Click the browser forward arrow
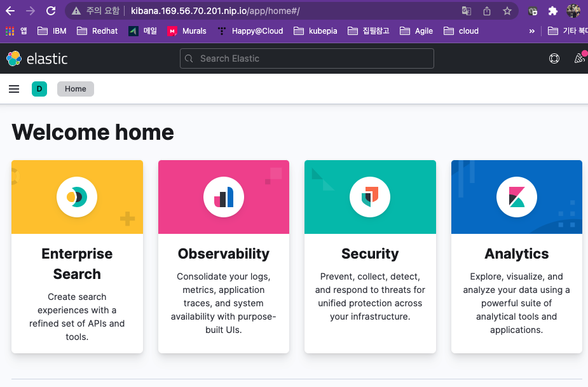Image resolution: width=588 pixels, height=387 pixels. (x=31, y=11)
